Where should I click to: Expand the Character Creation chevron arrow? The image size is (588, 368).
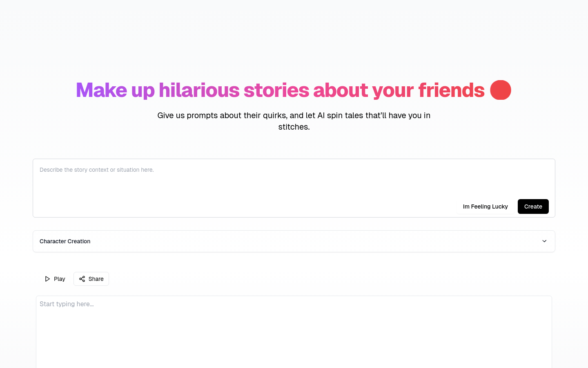click(x=544, y=241)
